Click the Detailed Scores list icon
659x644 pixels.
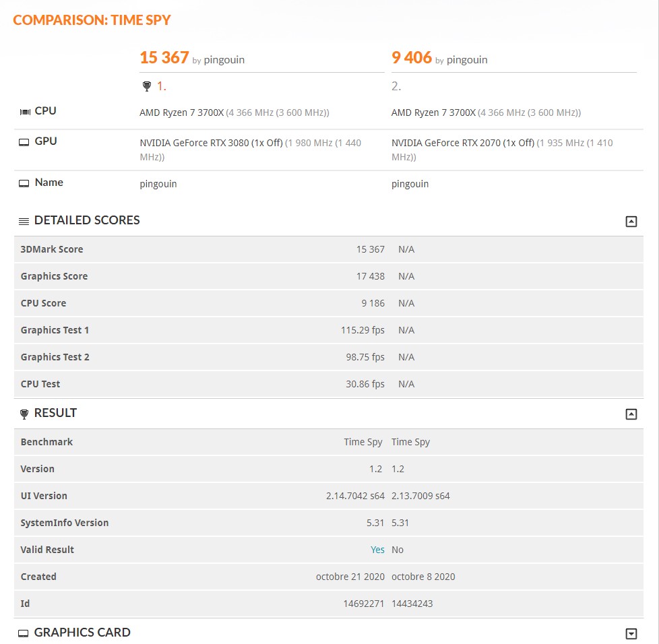tap(24, 222)
